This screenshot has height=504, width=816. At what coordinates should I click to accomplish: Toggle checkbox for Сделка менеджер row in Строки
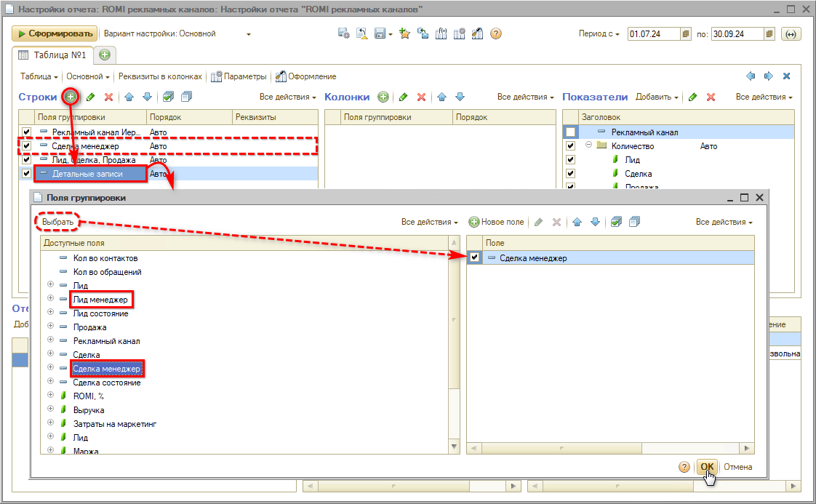pyautogui.click(x=26, y=145)
